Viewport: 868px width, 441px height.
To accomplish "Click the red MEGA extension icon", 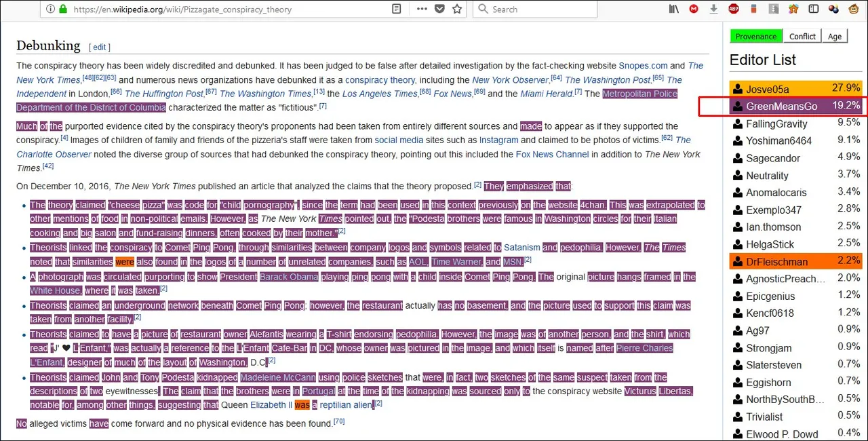I will (x=694, y=9).
